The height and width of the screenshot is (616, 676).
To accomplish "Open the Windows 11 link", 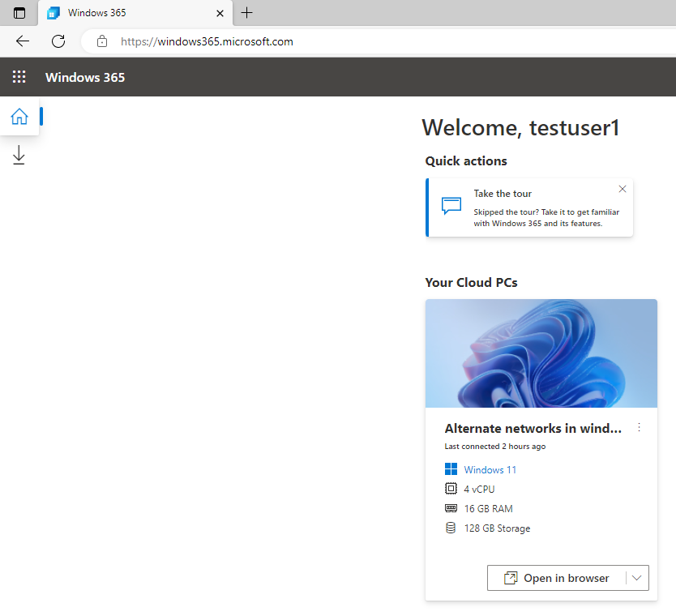I will pyautogui.click(x=490, y=470).
